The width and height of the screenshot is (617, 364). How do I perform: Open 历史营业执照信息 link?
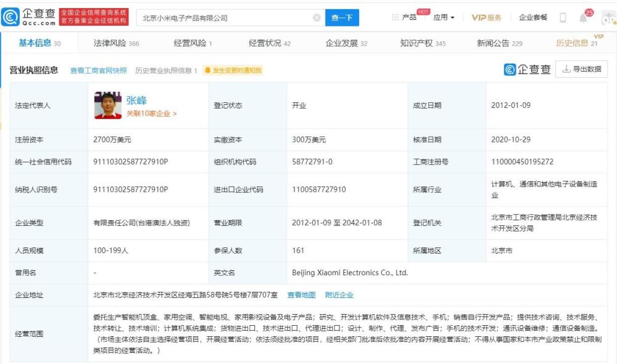(165, 70)
